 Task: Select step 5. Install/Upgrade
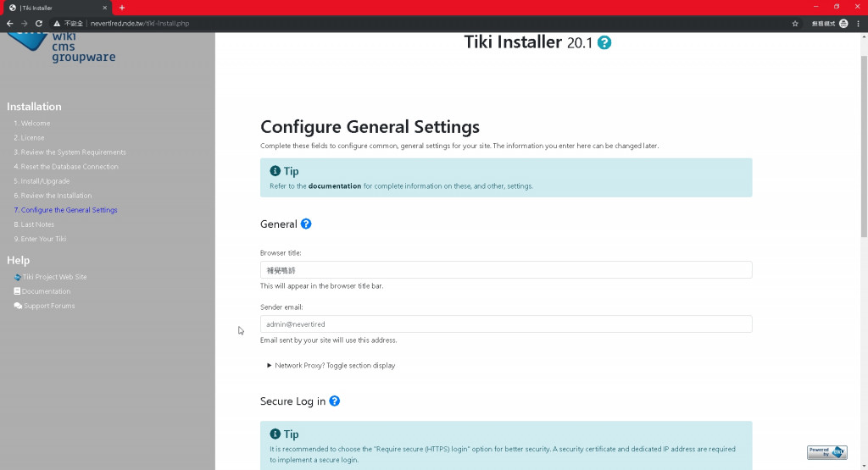(42, 181)
